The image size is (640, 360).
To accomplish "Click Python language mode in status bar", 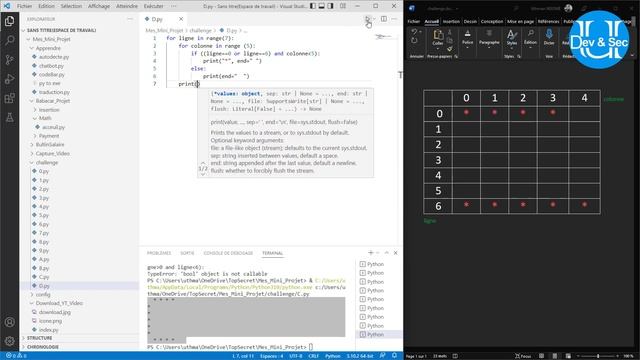I will tap(333, 356).
